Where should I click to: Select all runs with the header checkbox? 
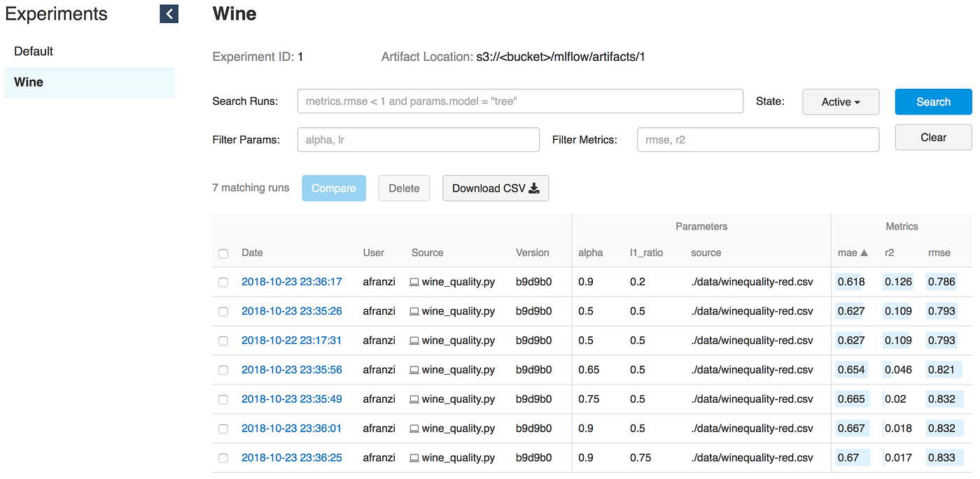tap(223, 253)
